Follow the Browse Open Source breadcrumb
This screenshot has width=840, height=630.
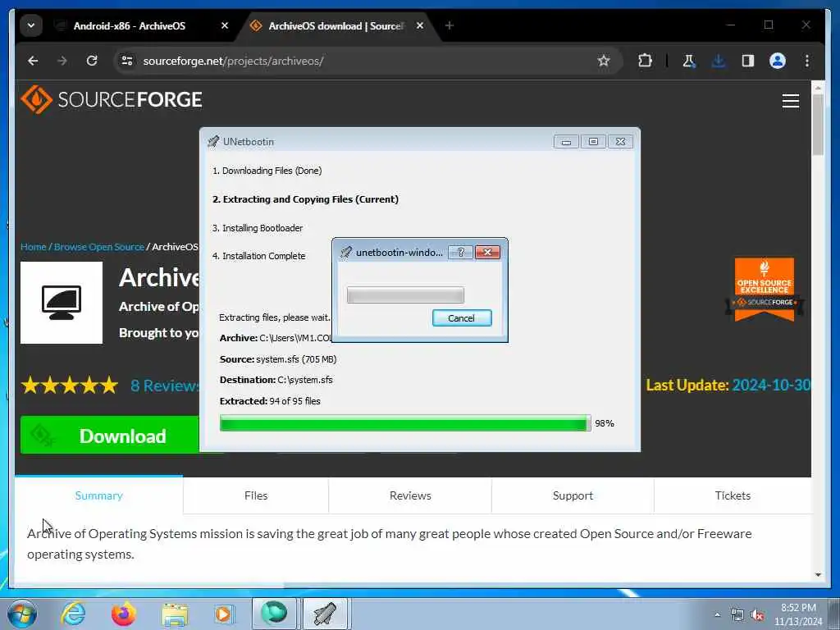99,247
